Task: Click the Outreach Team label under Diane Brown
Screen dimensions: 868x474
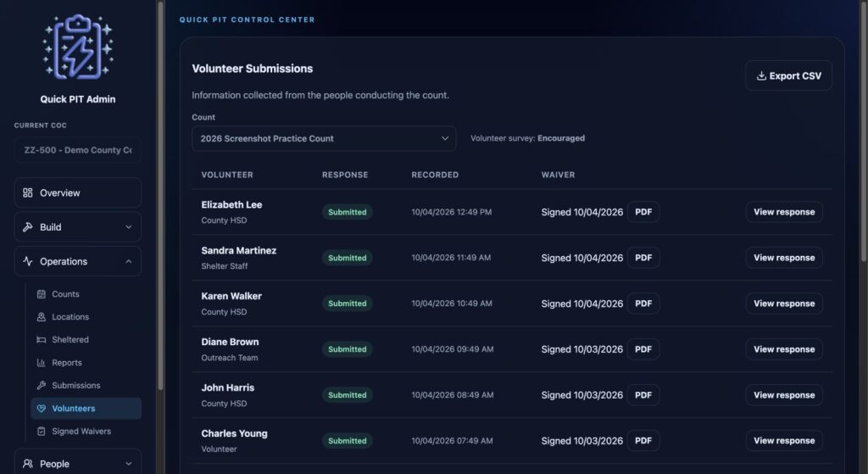Action: click(229, 358)
